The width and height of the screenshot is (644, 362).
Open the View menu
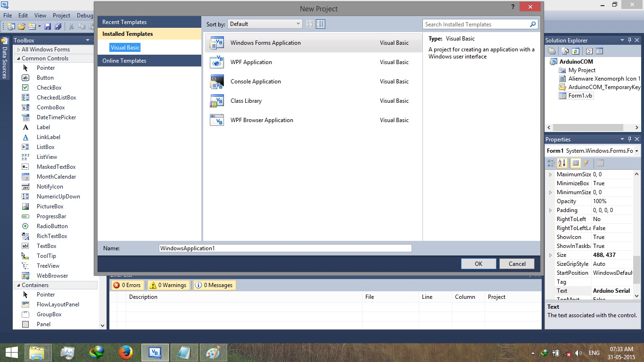[41, 16]
